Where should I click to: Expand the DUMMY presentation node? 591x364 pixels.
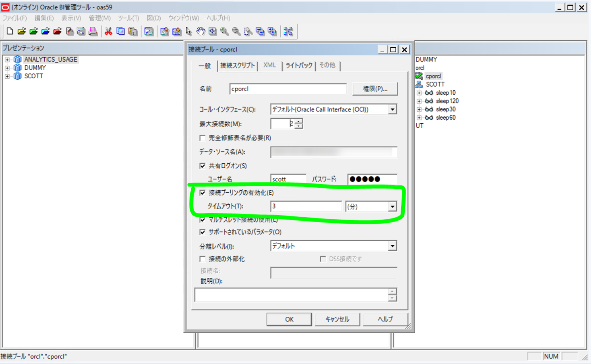pos(7,68)
